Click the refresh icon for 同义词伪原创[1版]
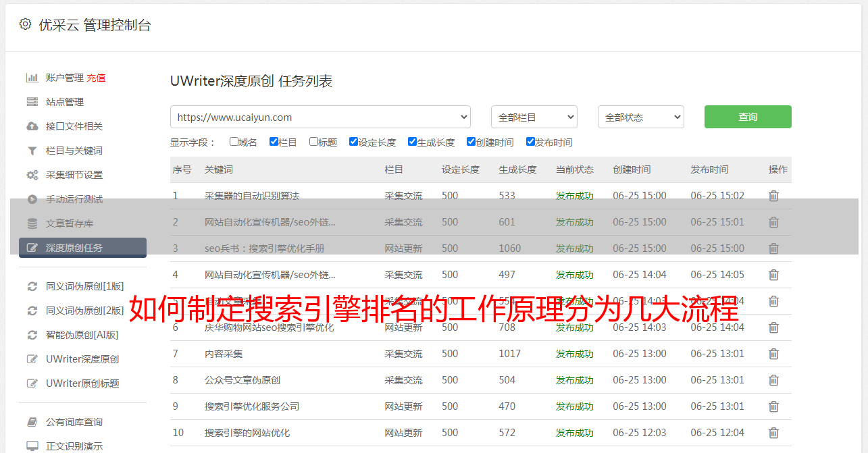 pos(32,286)
